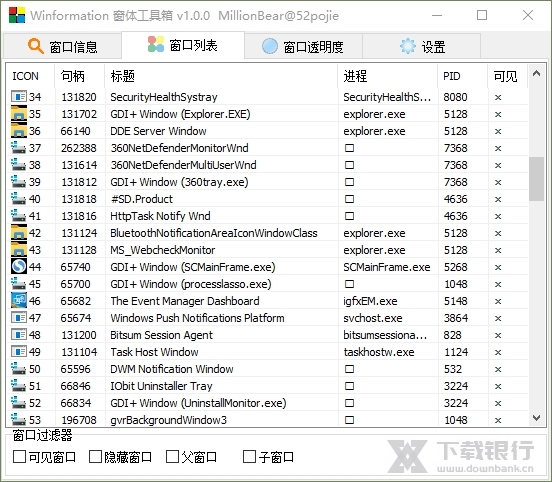This screenshot has height=482, width=552.
Task: Click scrollbar up arrow in window list
Action: click(x=536, y=73)
